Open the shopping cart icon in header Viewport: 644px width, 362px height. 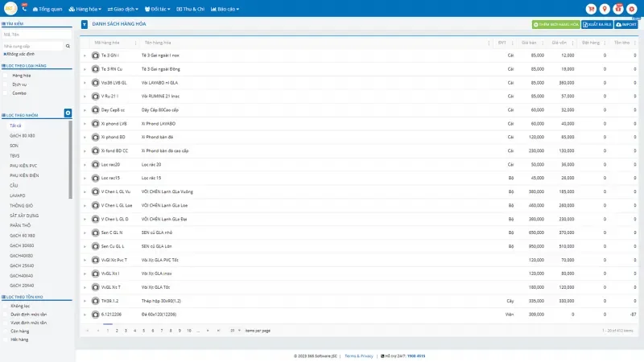coord(590,9)
